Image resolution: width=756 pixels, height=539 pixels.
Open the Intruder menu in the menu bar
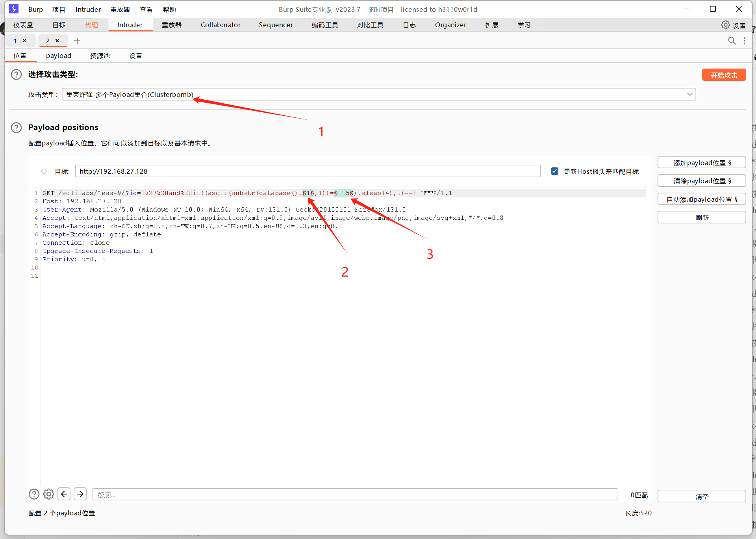click(88, 9)
